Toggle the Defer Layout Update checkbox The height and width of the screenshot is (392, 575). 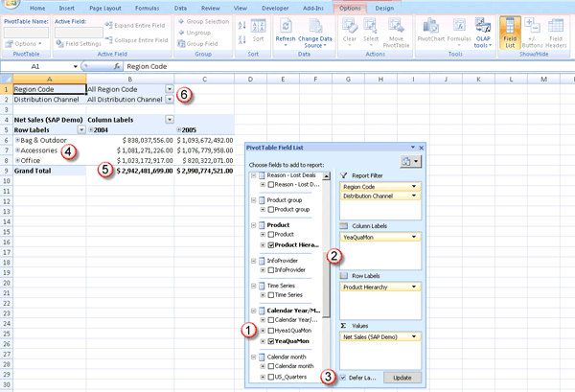pos(344,379)
